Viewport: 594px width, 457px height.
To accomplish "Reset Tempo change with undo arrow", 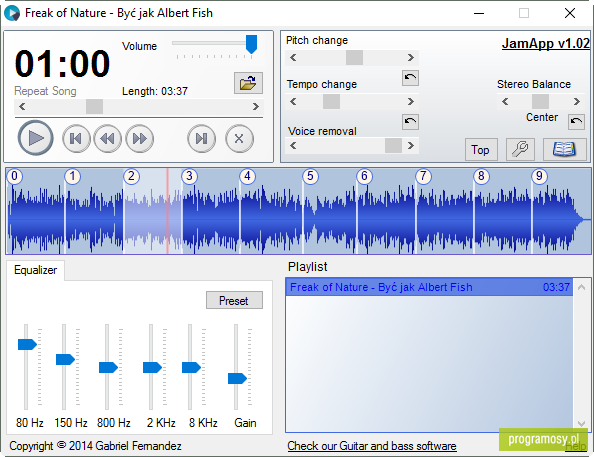I will (x=410, y=122).
